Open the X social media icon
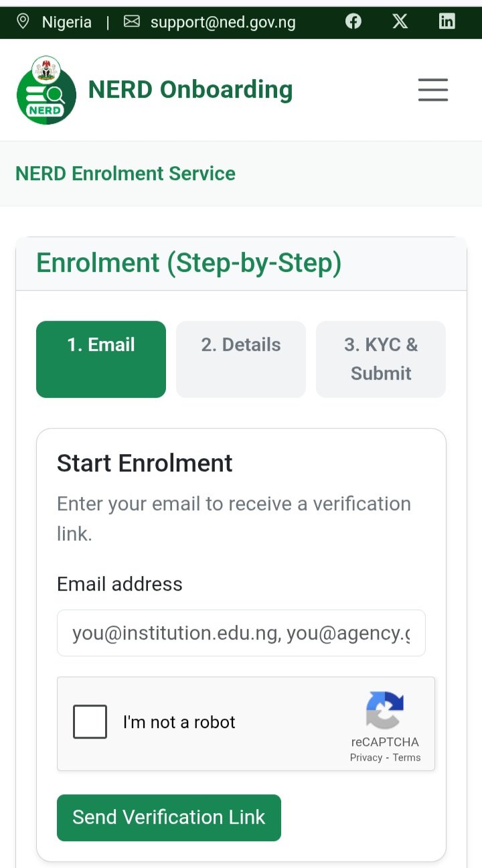Screen dimensions: 482x868 tap(400, 21)
